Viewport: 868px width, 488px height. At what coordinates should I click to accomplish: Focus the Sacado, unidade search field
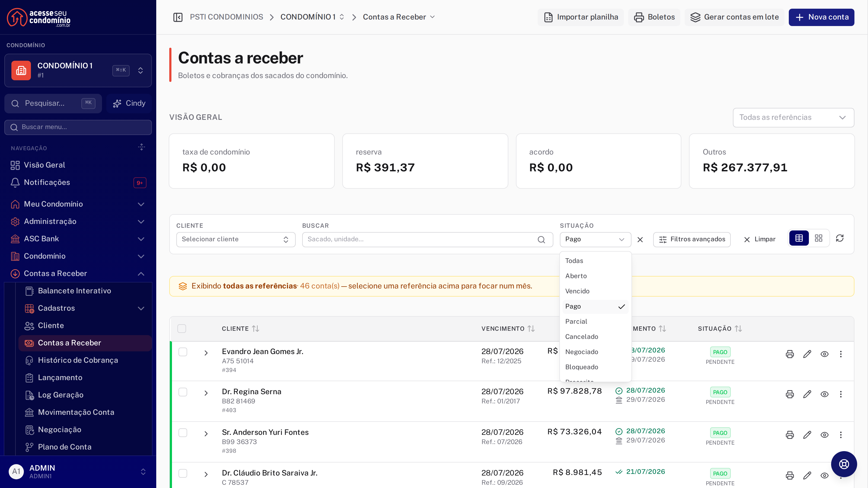pos(427,239)
